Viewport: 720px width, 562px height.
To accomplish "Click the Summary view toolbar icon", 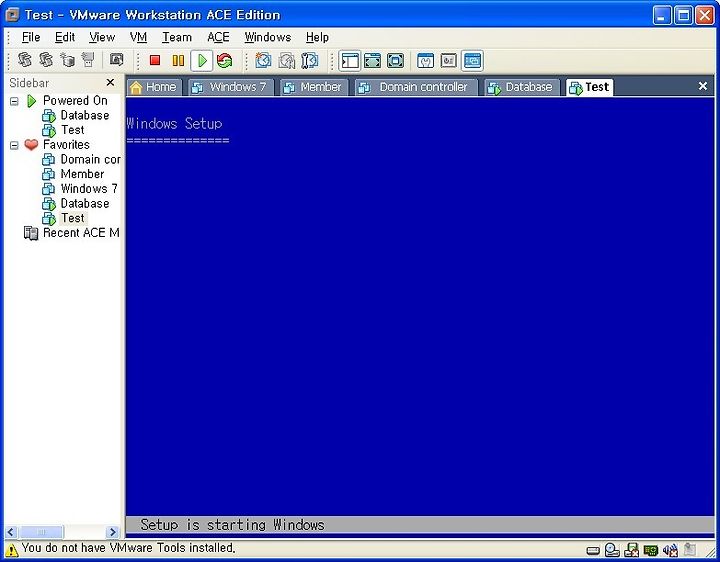I will 426,61.
